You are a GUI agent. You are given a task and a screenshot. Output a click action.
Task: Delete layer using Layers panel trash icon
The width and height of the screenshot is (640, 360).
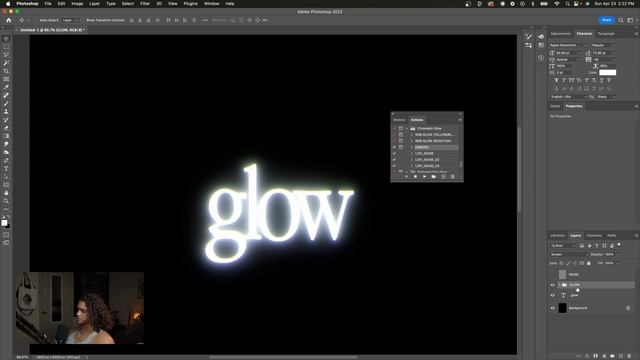(x=630, y=356)
